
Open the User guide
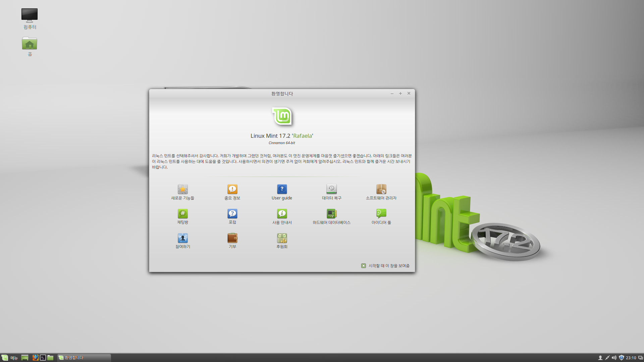(282, 192)
